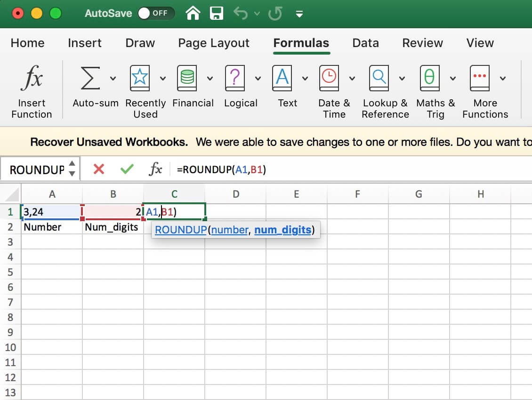The width and height of the screenshot is (532, 400).
Task: Switch to the Data ribbon tab
Action: pyautogui.click(x=365, y=43)
